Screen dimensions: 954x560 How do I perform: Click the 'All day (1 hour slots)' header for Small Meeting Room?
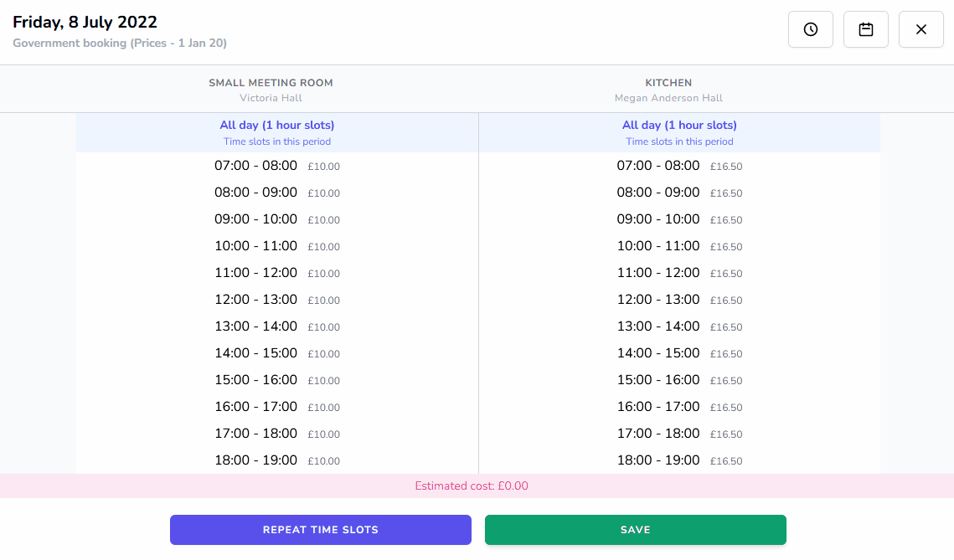276,124
